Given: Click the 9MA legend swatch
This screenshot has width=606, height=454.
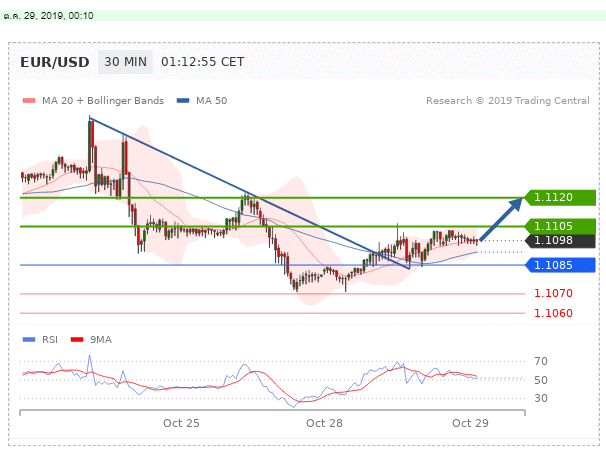Looking at the screenshot, I should pyautogui.click(x=77, y=340).
